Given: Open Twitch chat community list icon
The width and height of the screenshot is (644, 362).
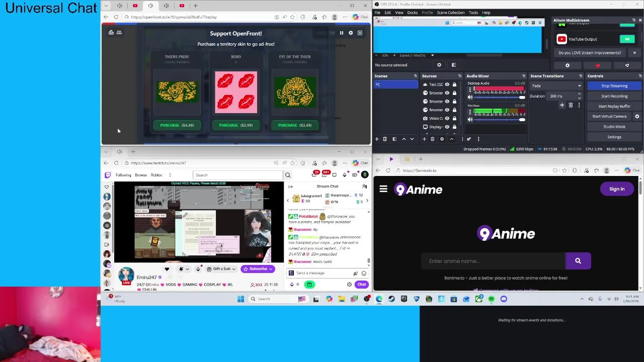Looking at the screenshot, I should click(x=364, y=187).
